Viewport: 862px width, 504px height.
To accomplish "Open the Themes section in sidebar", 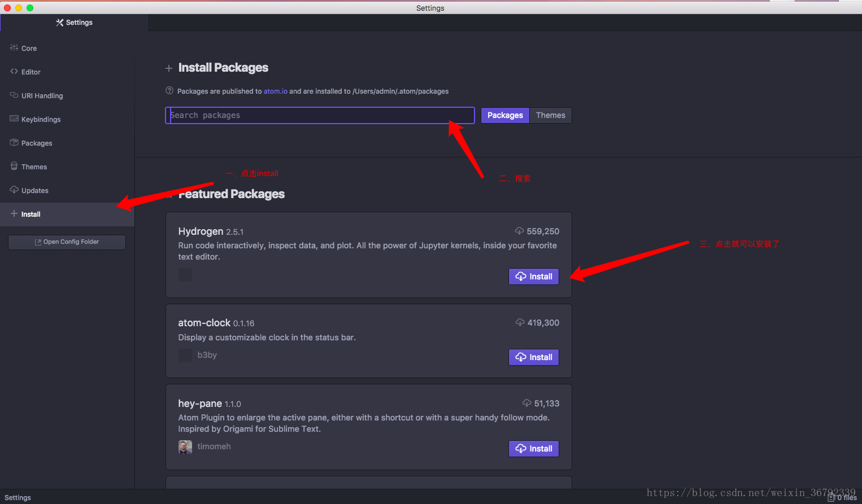I will (67, 167).
